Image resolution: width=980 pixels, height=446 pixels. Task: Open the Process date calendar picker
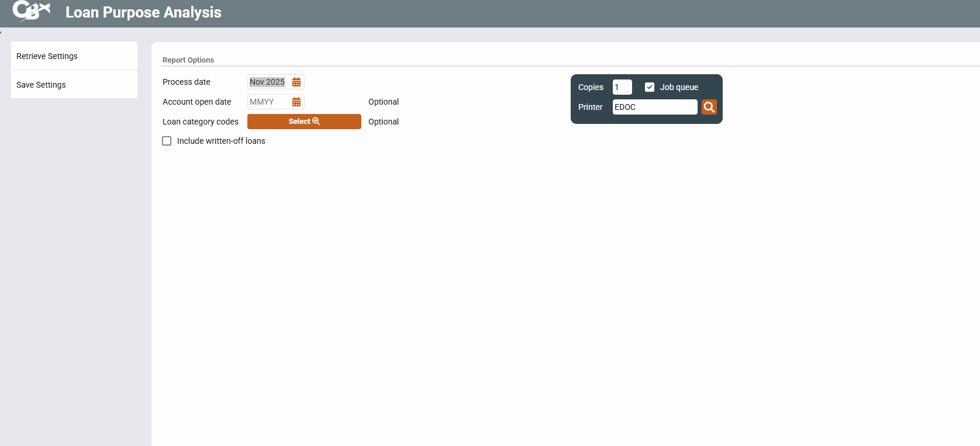[x=296, y=82]
